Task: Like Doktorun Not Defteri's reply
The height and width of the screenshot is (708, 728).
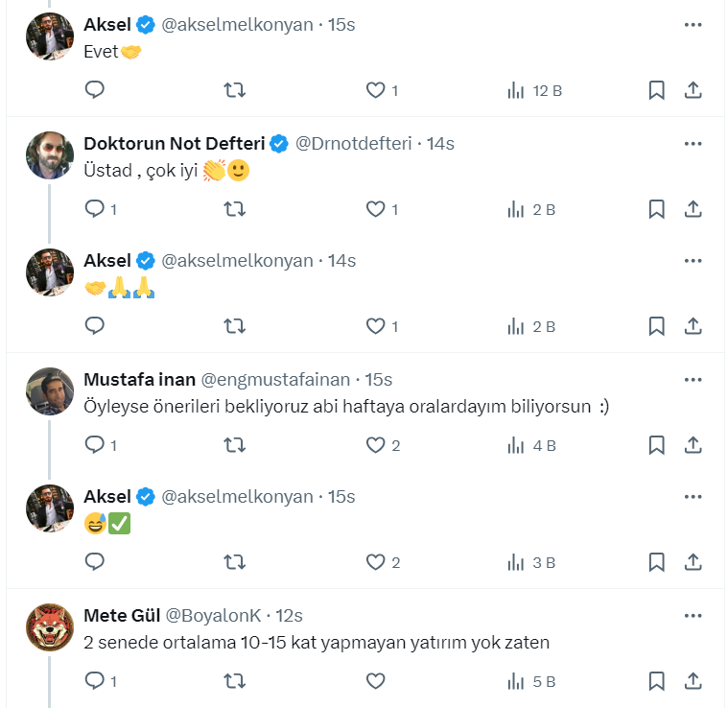Action: (375, 209)
